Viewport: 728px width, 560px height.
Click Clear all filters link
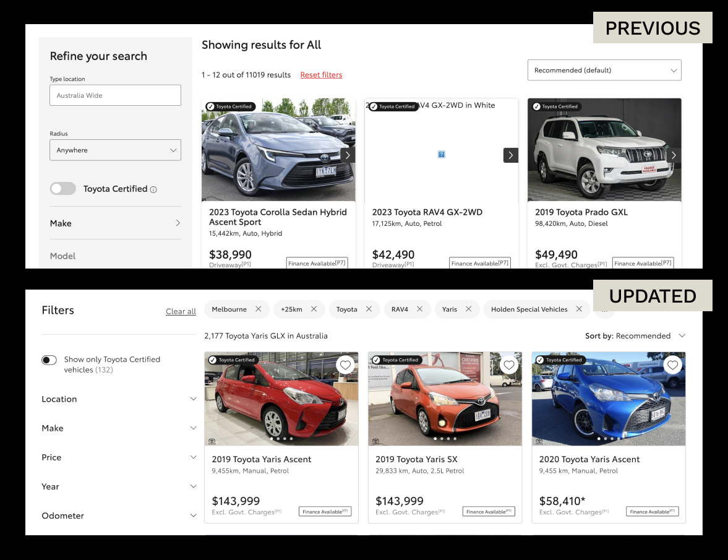181,311
